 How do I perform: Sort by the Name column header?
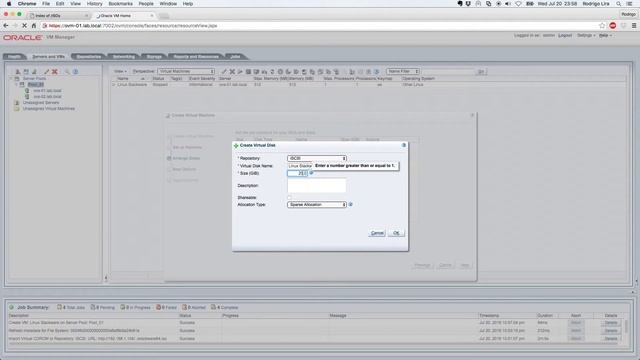123,78
